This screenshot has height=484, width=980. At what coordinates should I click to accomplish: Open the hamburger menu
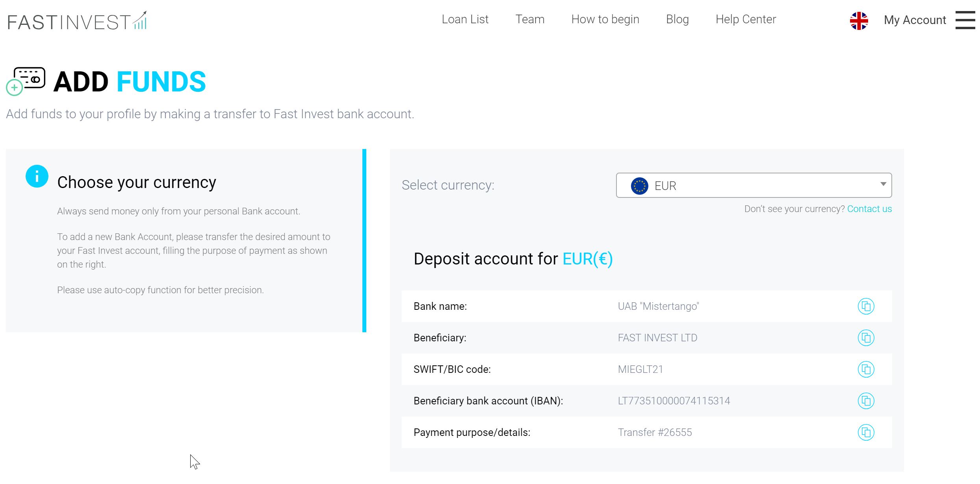965,20
